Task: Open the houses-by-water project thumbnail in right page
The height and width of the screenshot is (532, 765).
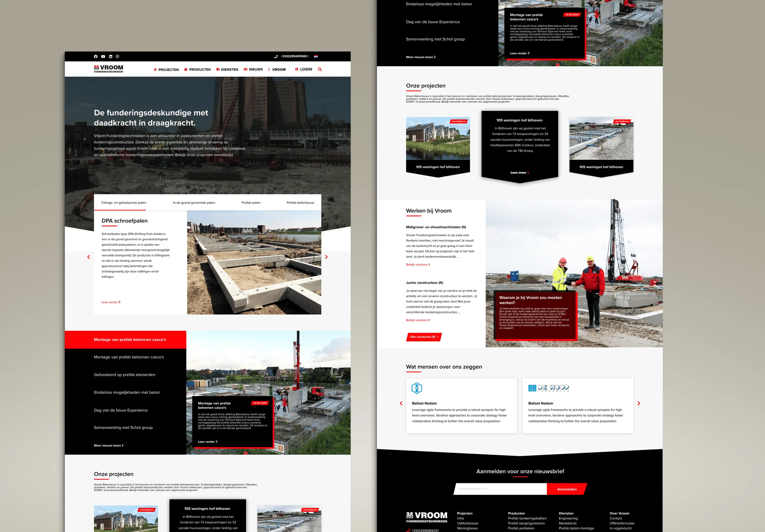Action: click(x=438, y=138)
